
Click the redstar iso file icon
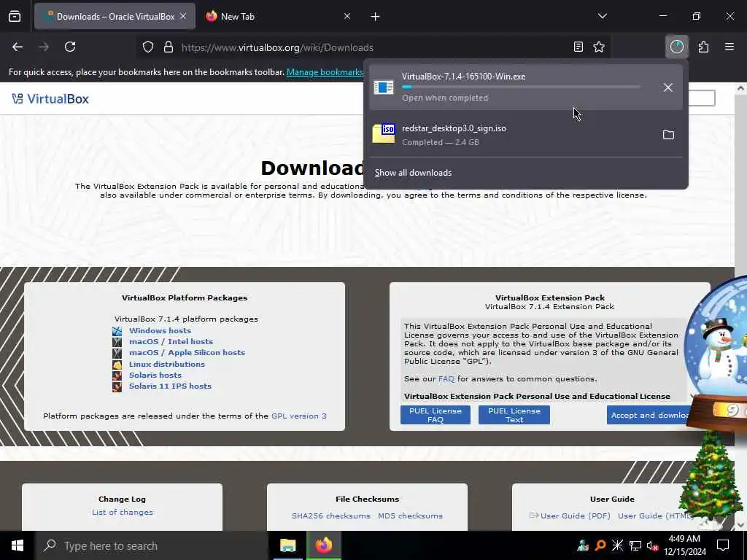click(384, 133)
